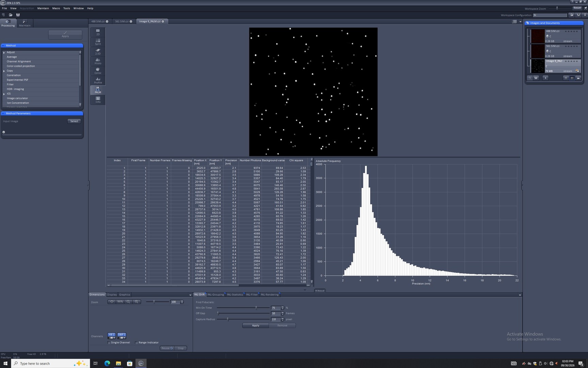Image resolution: width=588 pixels, height=368 pixels.
Task: Click the zoom out magnifier icon
Action: [128, 302]
